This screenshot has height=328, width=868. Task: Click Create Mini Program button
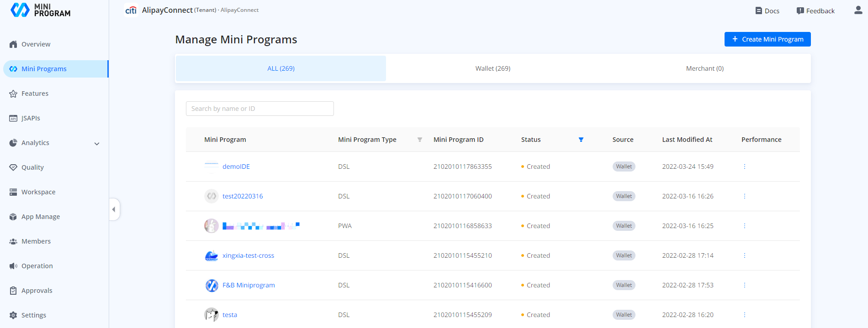(x=767, y=39)
